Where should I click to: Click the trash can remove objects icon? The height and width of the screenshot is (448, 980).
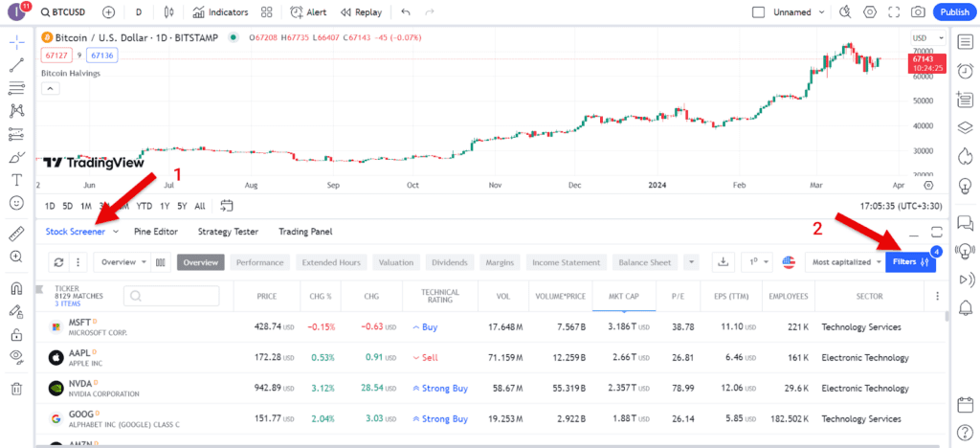click(x=16, y=388)
